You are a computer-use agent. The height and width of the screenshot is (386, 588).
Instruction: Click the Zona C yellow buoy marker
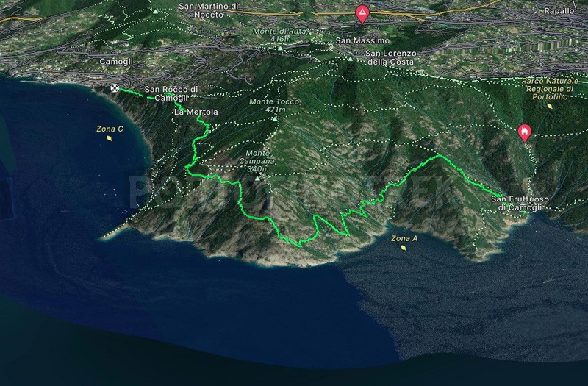(109, 138)
